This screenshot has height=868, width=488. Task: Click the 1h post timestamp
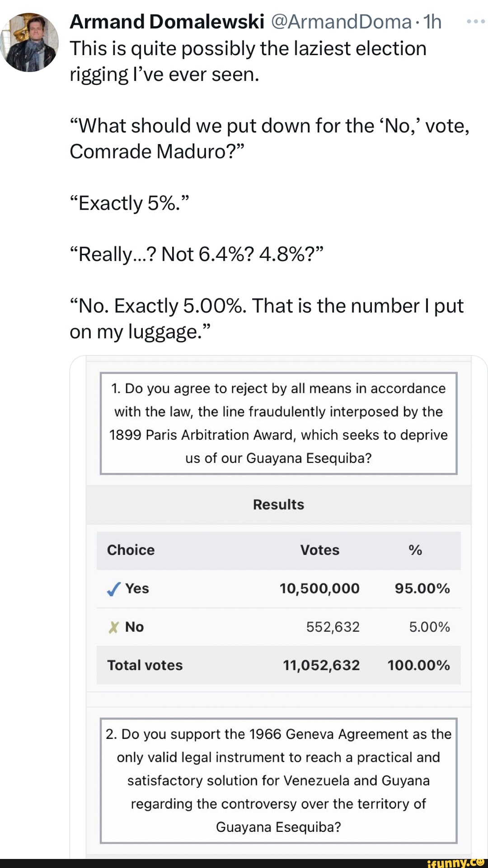(x=432, y=22)
